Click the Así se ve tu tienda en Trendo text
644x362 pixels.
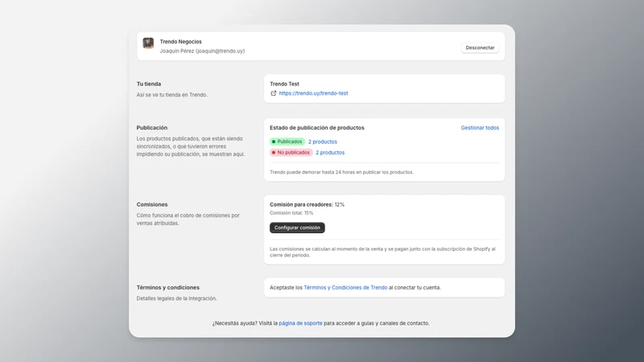point(172,94)
